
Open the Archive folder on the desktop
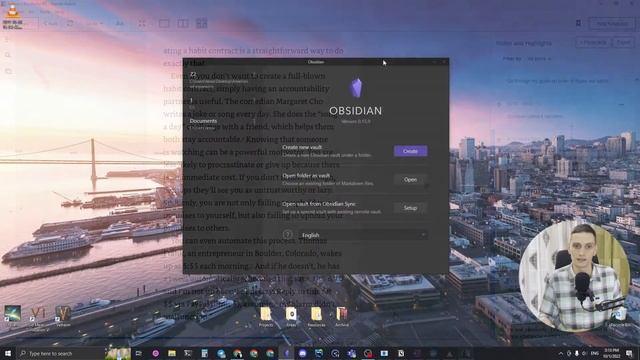tap(342, 317)
